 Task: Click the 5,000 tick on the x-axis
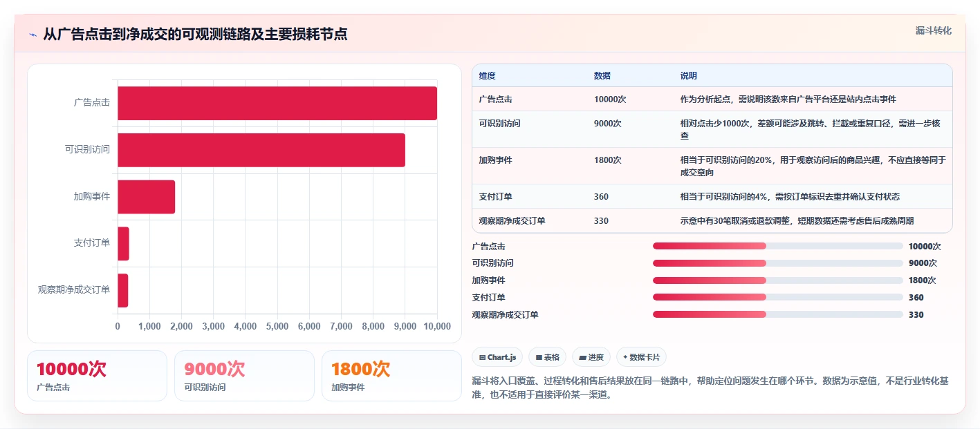(x=277, y=326)
